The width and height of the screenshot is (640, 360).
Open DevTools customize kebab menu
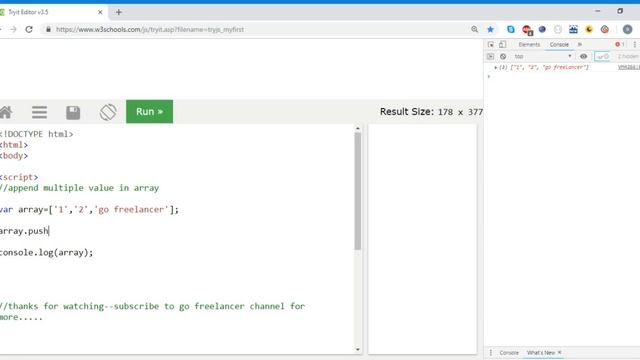(635, 44)
